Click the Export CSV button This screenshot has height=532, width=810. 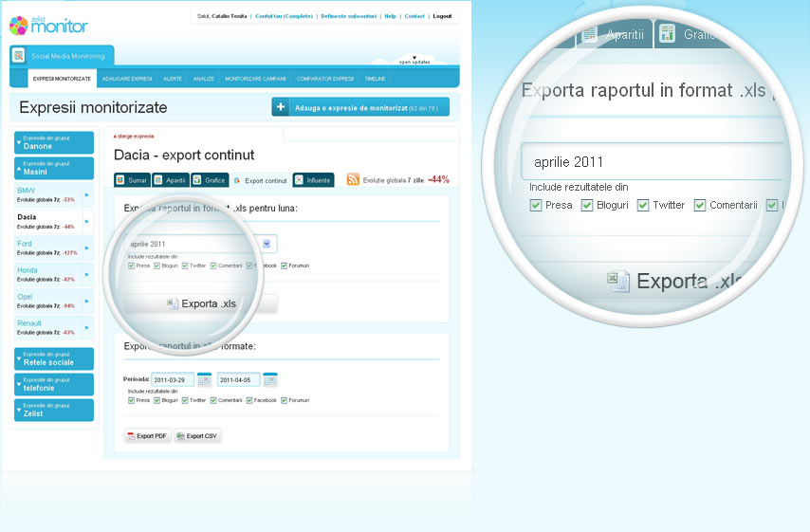(197, 436)
